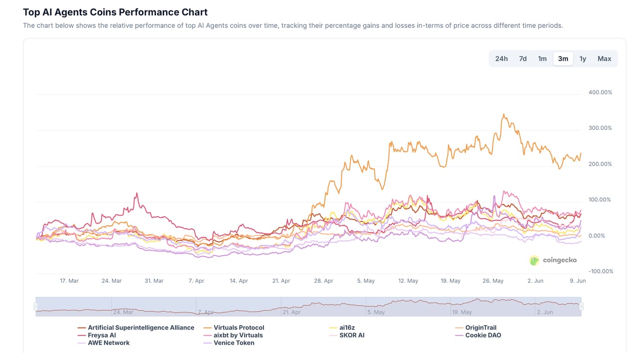This screenshot has width=644, height=353.
Task: Click the Top AI Agents Coins Performance Chart heading
Action: tap(115, 12)
